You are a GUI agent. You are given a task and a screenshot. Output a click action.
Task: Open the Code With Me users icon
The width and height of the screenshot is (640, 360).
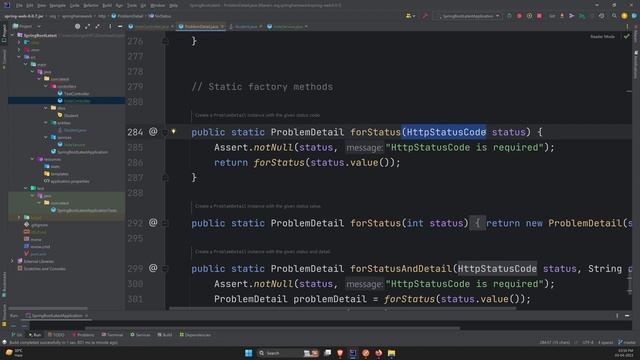[x=409, y=16]
